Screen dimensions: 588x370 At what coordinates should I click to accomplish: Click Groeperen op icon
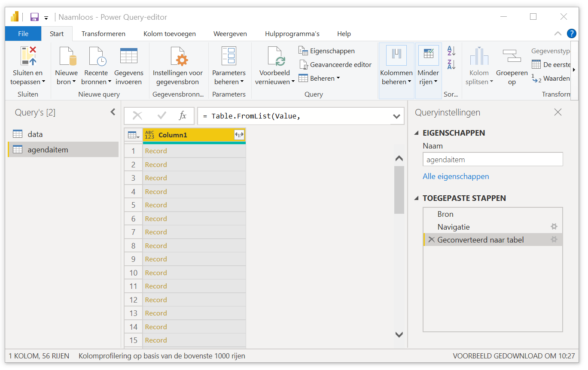(x=512, y=56)
